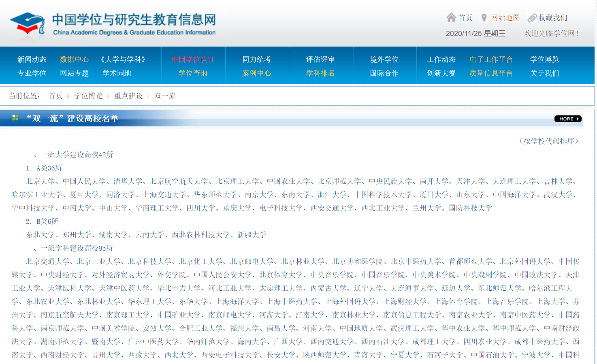
Task: Click 收藏我们 link
Action: click(552, 18)
